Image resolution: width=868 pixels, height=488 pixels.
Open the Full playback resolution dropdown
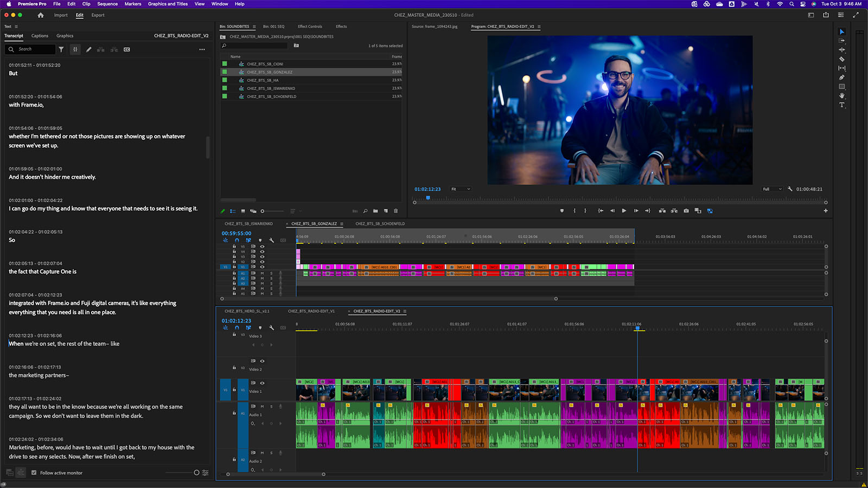pyautogui.click(x=772, y=189)
